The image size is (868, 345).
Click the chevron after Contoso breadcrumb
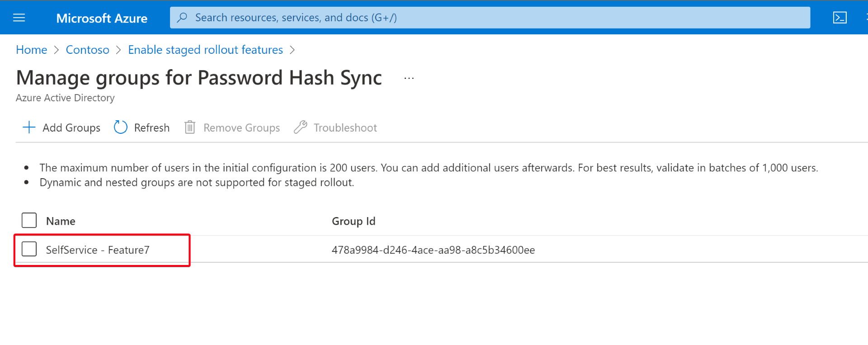click(118, 50)
